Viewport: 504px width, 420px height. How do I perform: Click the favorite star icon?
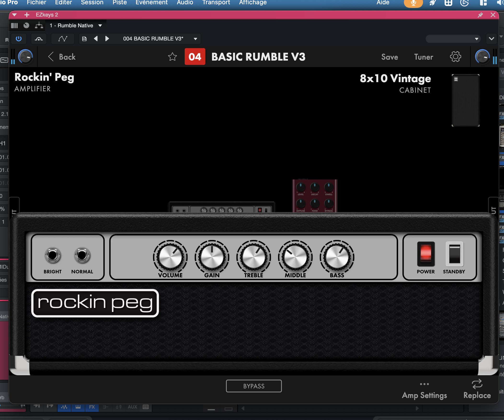pos(172,57)
